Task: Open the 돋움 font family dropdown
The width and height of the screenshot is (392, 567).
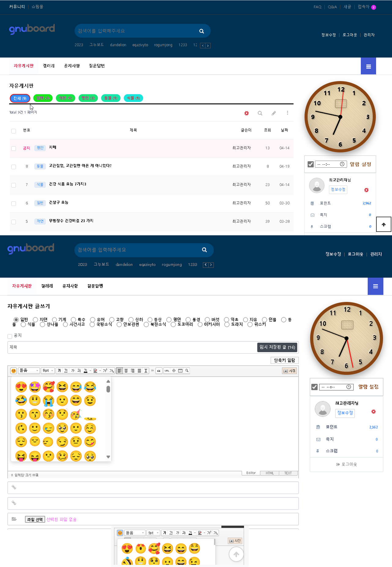Action: (x=29, y=371)
